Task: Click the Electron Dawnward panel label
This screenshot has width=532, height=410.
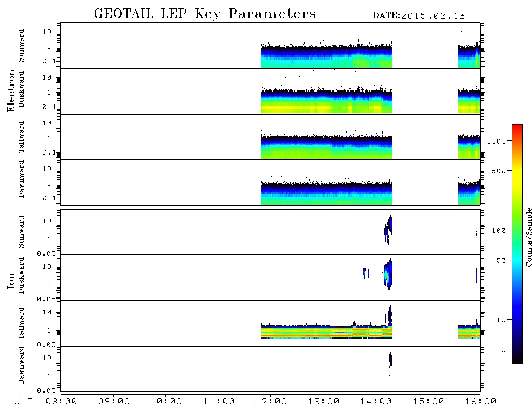Action: (x=21, y=179)
